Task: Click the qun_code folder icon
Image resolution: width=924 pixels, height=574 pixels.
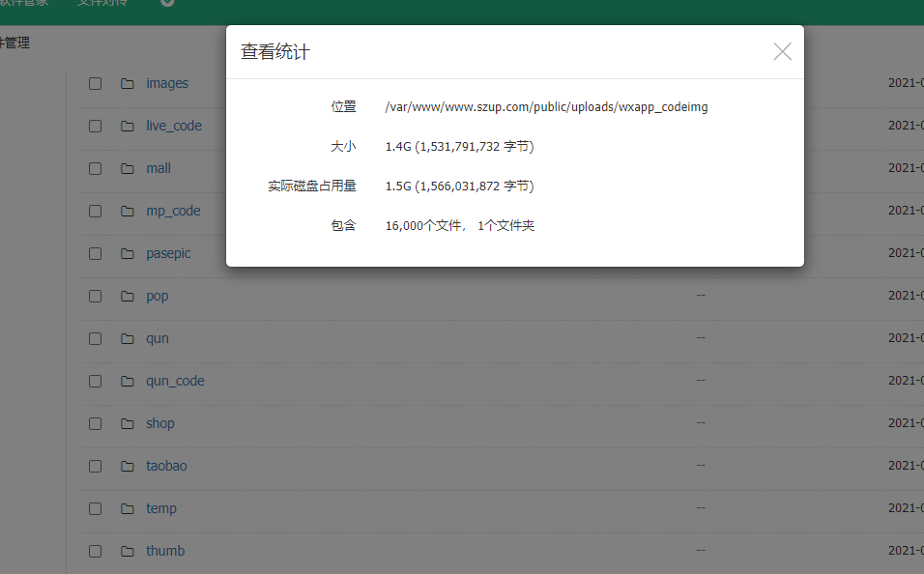Action: [x=128, y=382]
